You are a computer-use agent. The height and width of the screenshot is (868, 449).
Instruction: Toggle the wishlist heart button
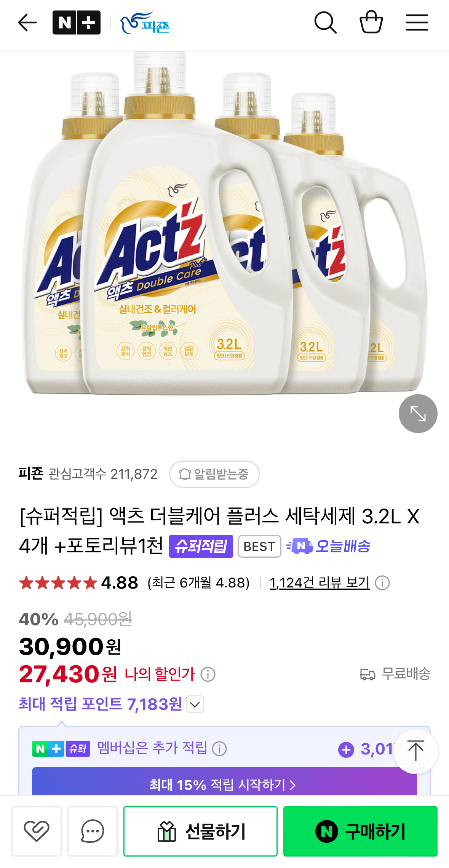click(37, 831)
